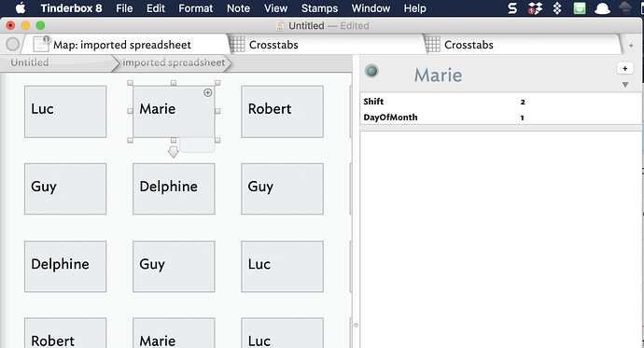Open the Apple menu
Image resolution: width=644 pixels, height=348 pixels.
pos(21,7)
